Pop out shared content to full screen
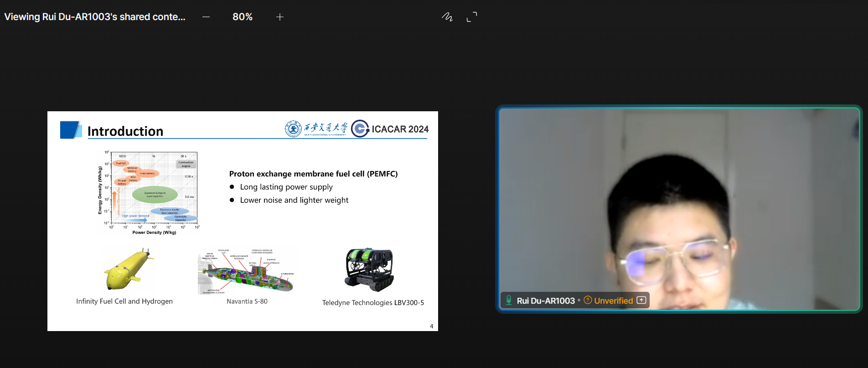This screenshot has height=368, width=868. [x=472, y=17]
